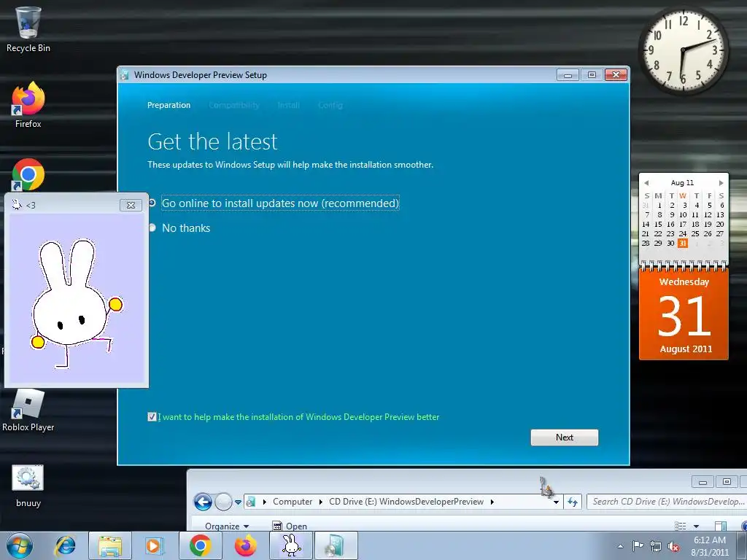Minimize the Explorer window
Viewport: 747px width, 560px height.
coord(703,482)
